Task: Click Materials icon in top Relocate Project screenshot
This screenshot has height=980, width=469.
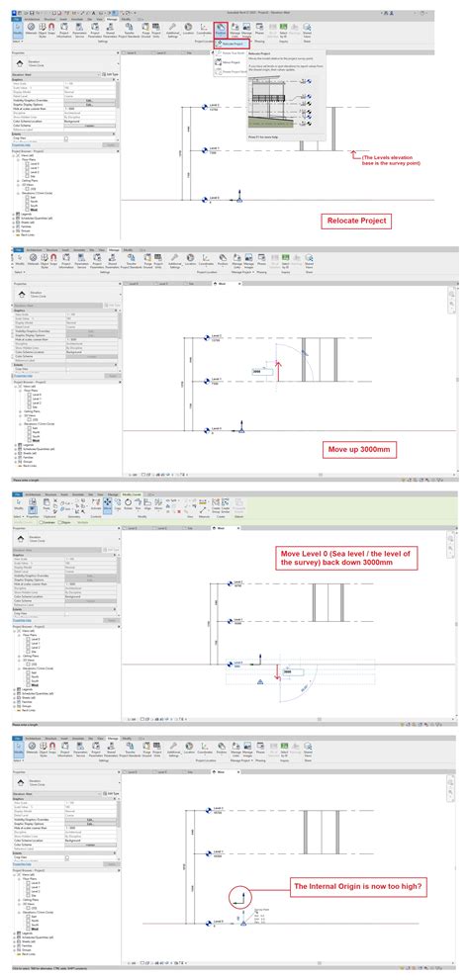Action: [x=32, y=29]
